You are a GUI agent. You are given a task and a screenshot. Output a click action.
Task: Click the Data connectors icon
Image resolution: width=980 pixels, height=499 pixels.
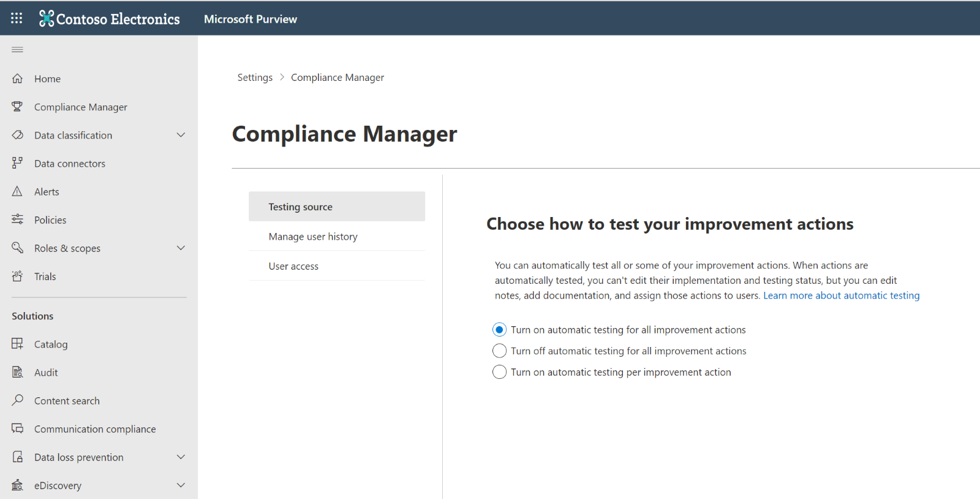click(x=18, y=163)
